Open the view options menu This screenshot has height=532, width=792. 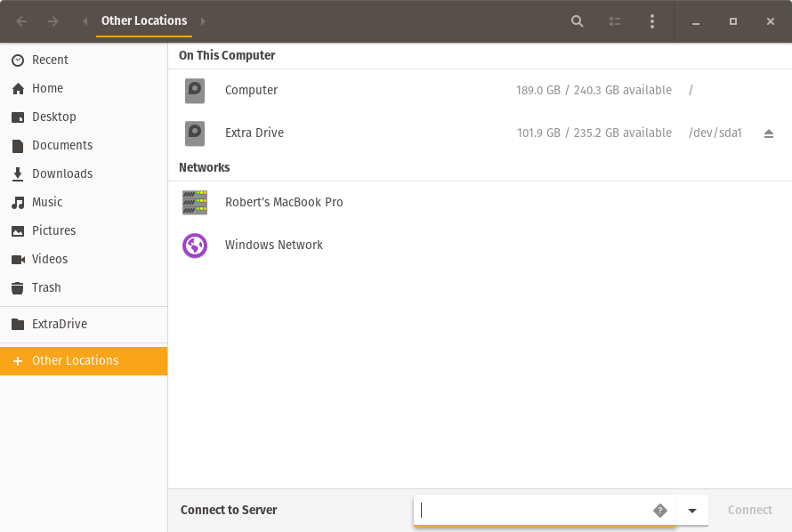[x=614, y=20]
